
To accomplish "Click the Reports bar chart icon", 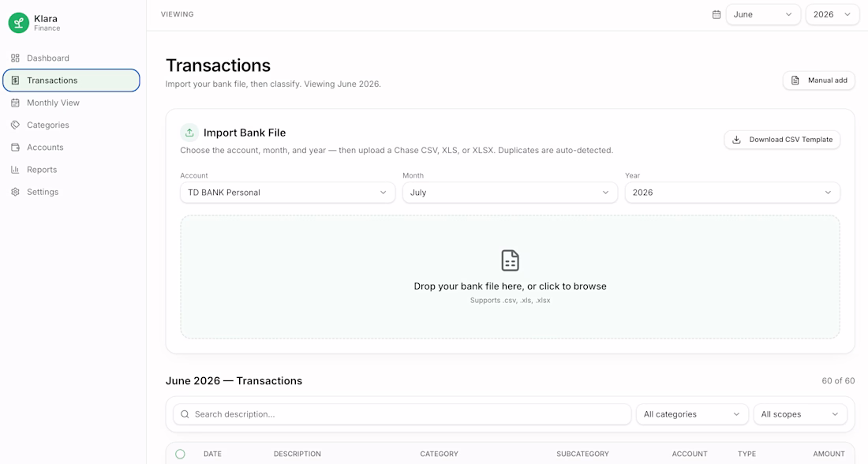I will 15,170.
